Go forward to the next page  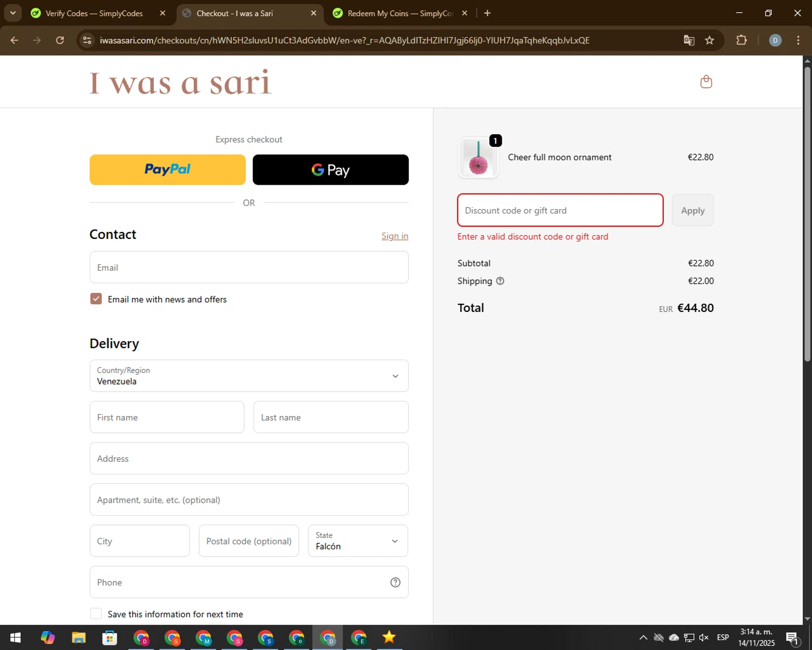tap(37, 41)
